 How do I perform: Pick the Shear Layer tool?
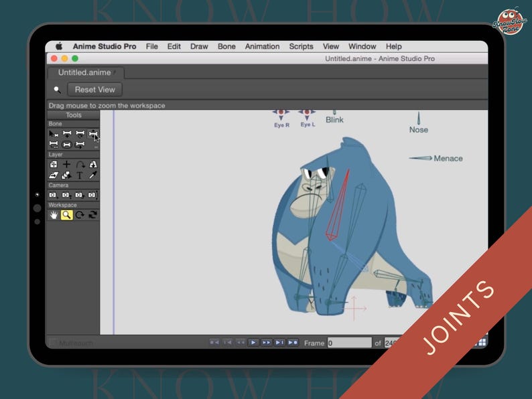(54, 175)
